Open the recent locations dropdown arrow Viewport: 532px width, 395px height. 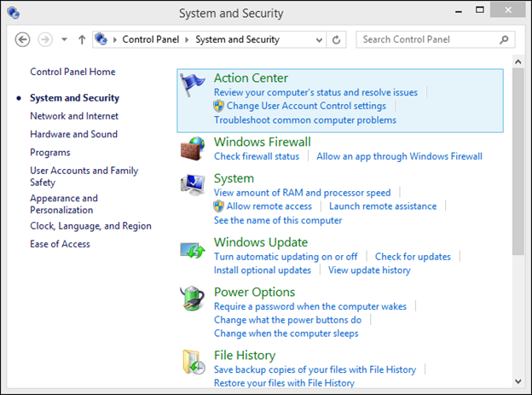click(64, 39)
